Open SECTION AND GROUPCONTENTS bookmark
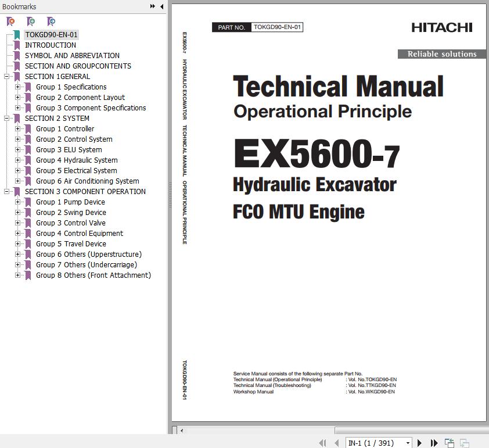This screenshot has height=448, width=489. [x=78, y=66]
